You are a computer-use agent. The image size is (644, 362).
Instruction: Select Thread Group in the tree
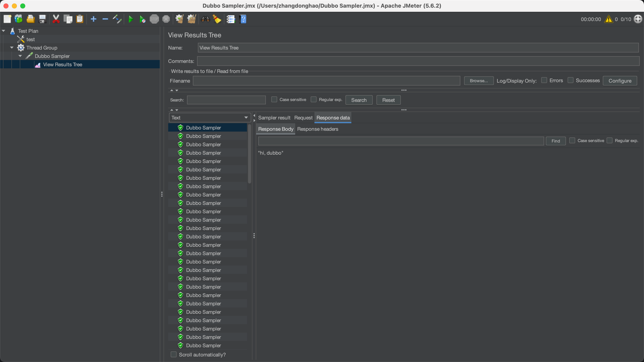42,48
